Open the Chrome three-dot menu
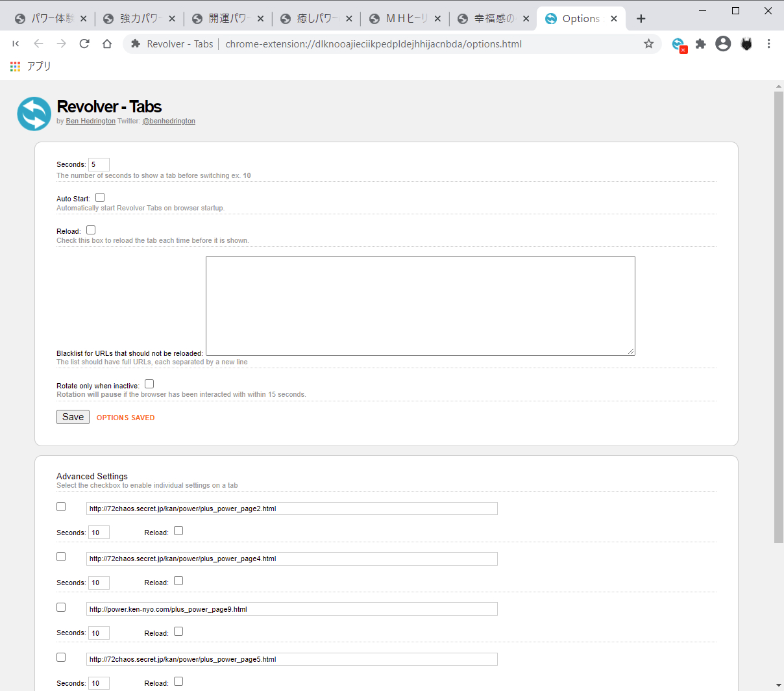The width and height of the screenshot is (784, 691). tap(768, 44)
